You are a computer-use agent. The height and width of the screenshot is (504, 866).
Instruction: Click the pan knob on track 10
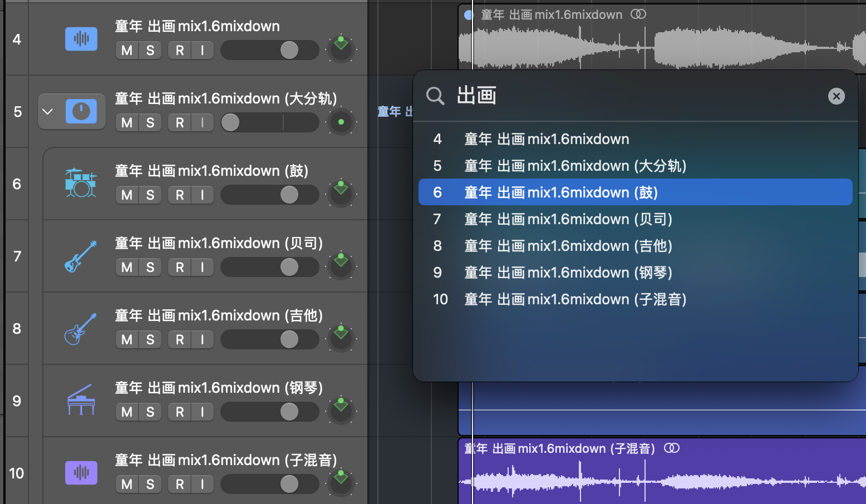click(341, 483)
